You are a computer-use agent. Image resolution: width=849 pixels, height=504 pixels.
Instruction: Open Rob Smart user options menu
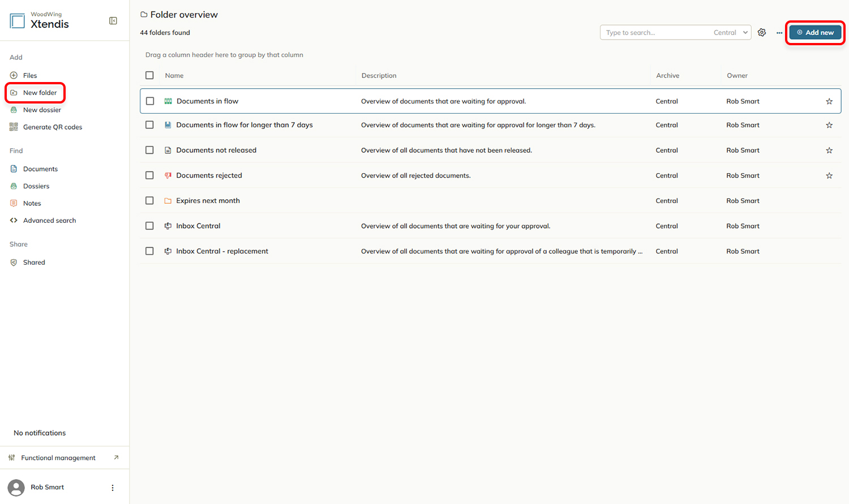(x=113, y=488)
